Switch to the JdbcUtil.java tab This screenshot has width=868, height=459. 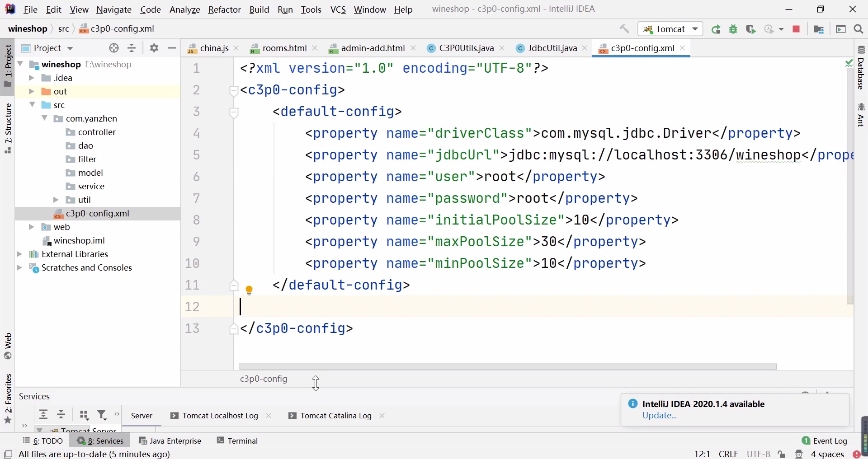(548, 48)
